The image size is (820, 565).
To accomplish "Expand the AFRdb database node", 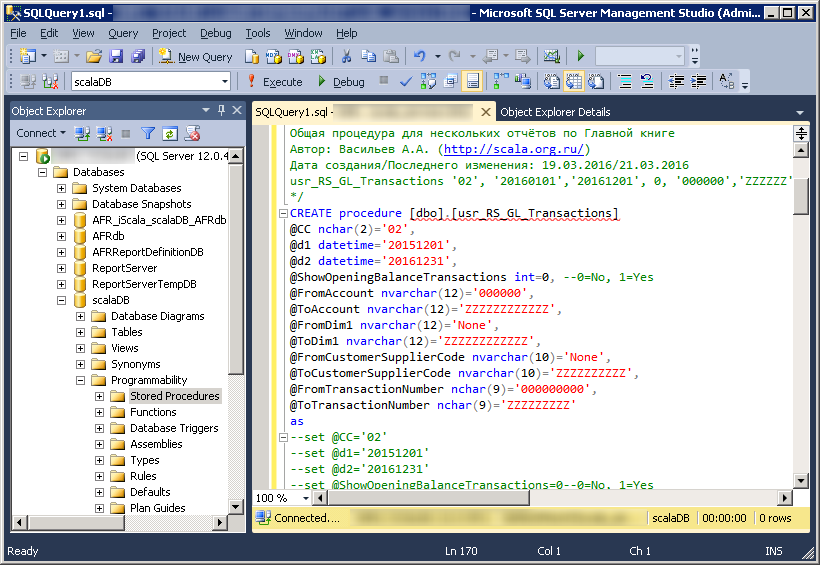I will [61, 236].
